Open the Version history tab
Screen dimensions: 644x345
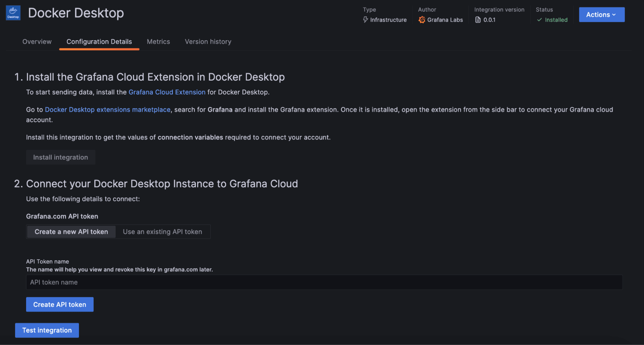tap(208, 42)
